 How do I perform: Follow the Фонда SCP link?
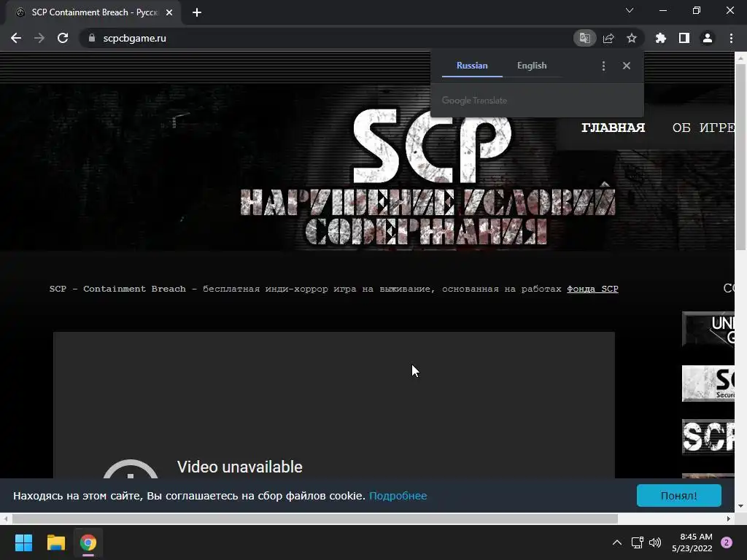point(592,289)
